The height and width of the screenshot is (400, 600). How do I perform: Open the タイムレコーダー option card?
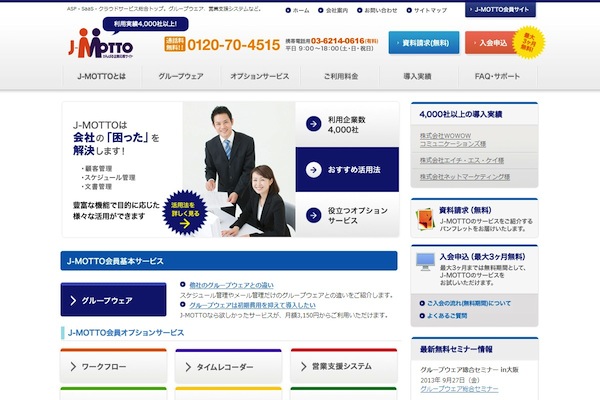tap(228, 366)
